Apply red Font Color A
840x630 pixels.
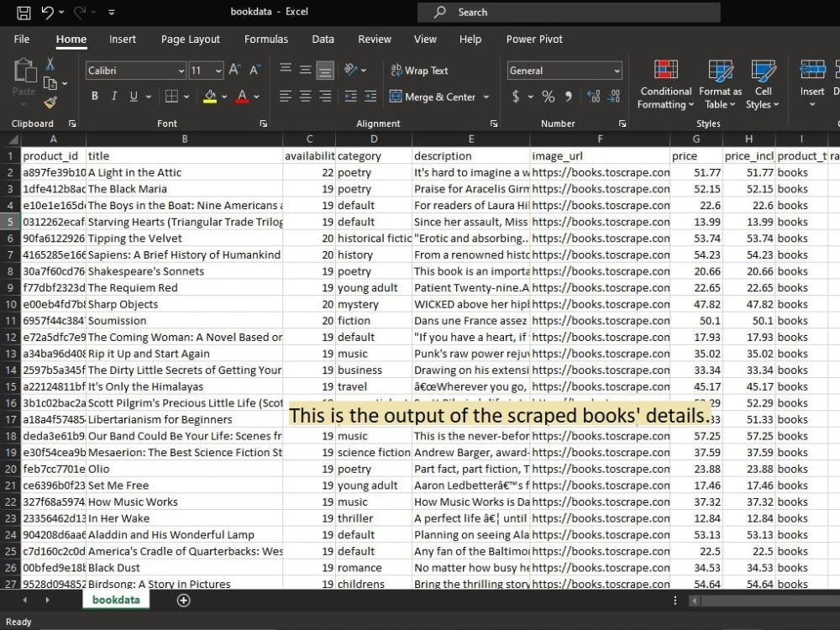[x=242, y=97]
